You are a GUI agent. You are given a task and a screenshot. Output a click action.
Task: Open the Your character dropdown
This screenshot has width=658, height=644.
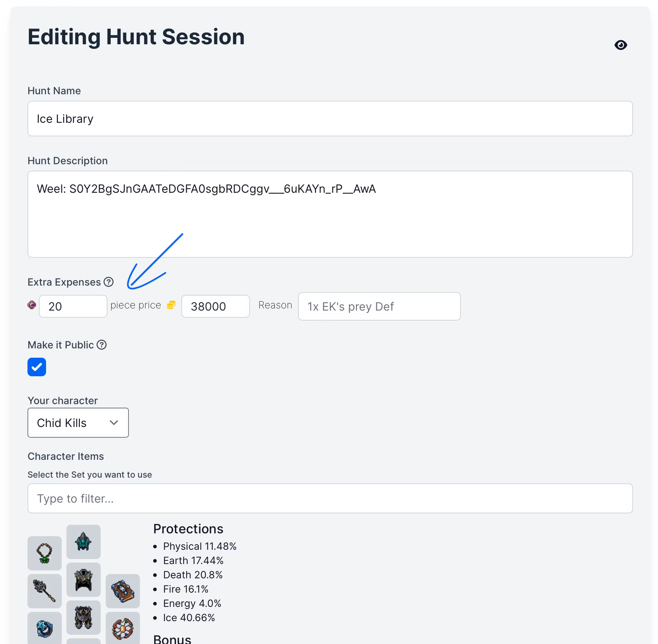[x=78, y=423]
